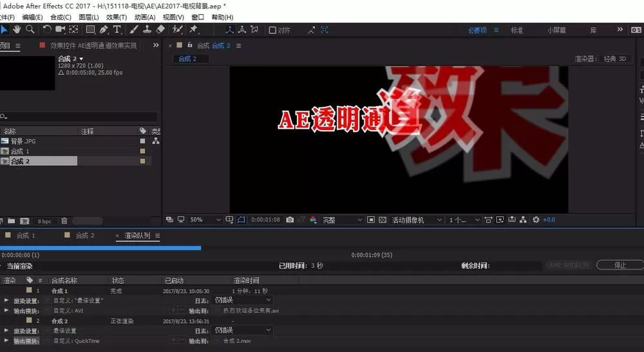Open the 动画(A) menu
Image resolution: width=644 pixels, height=352 pixels.
(x=144, y=17)
